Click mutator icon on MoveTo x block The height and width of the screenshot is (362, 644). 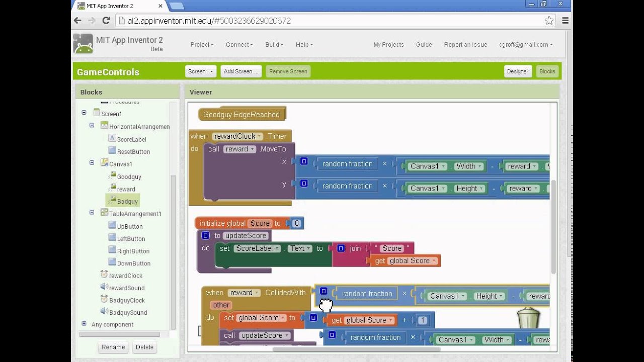tap(304, 161)
